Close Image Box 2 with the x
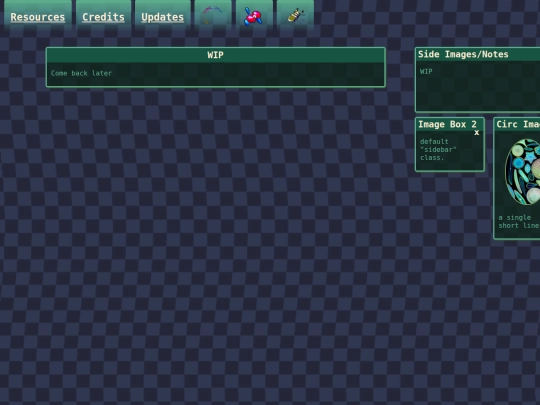The image size is (540, 405). tap(477, 133)
